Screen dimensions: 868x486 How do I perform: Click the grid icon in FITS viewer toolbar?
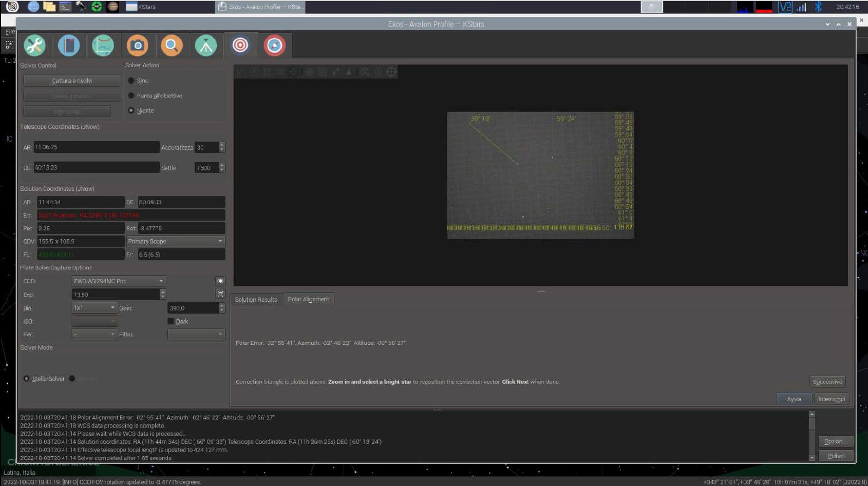323,72
